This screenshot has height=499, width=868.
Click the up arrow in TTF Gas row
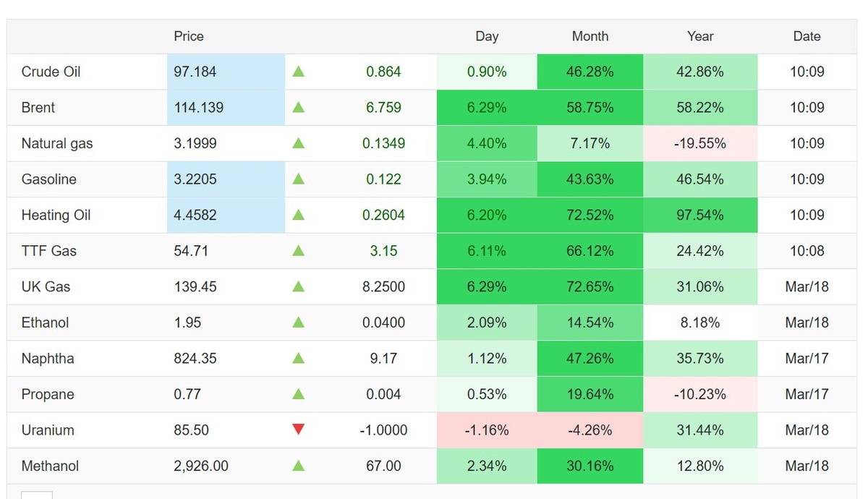[298, 251]
